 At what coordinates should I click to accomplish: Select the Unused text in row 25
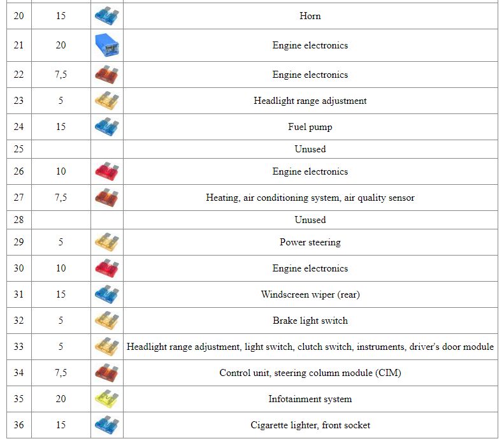310,149
